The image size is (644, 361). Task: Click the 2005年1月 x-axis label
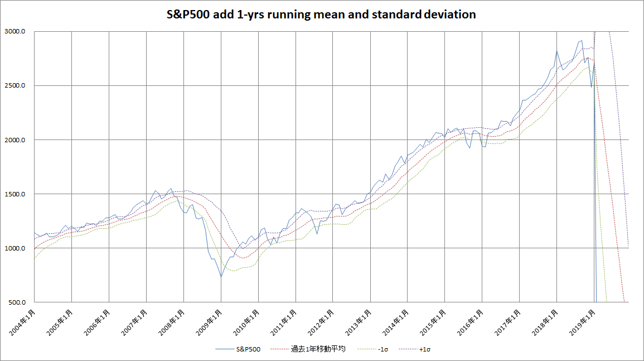point(60,323)
